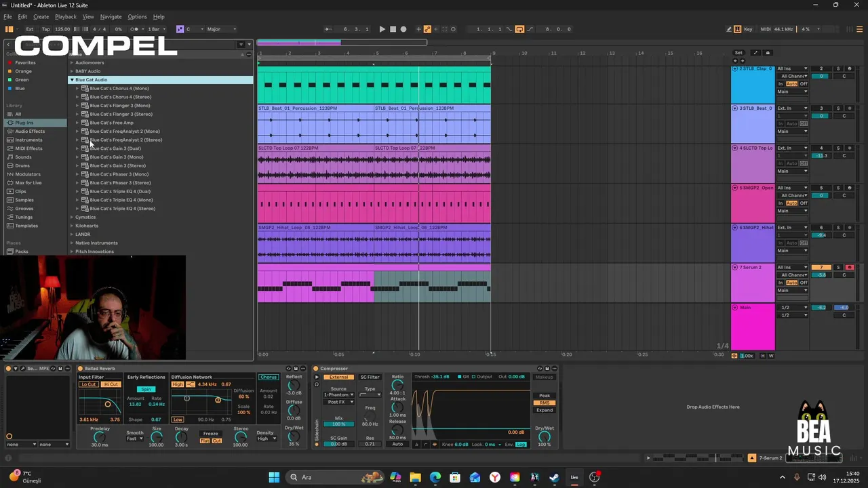The height and width of the screenshot is (488, 868).
Task: Click the compressor Sidechain External button
Action: (x=338, y=378)
